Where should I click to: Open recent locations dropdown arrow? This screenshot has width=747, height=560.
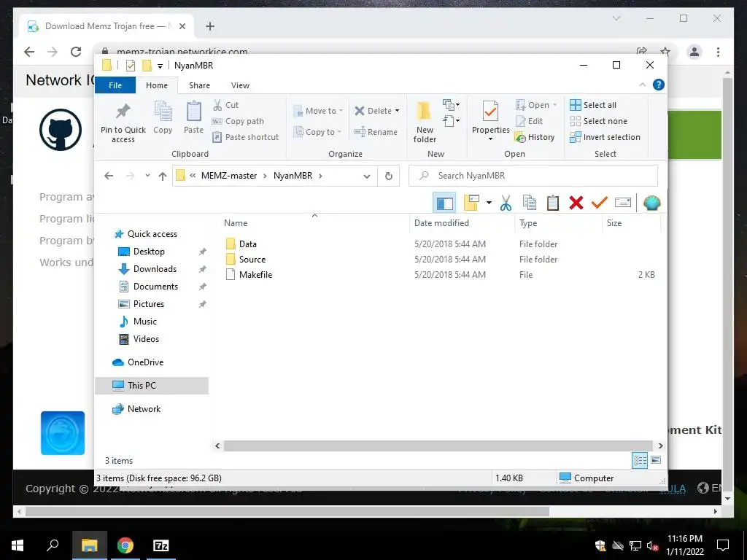click(147, 176)
